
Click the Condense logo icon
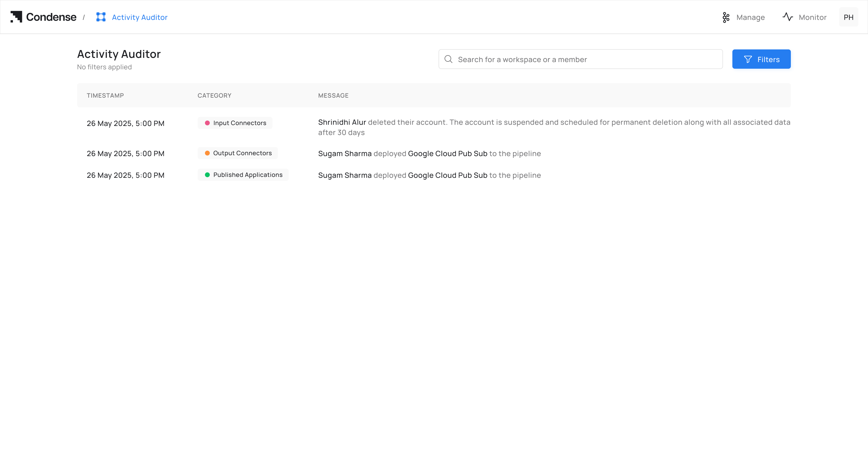click(16, 17)
